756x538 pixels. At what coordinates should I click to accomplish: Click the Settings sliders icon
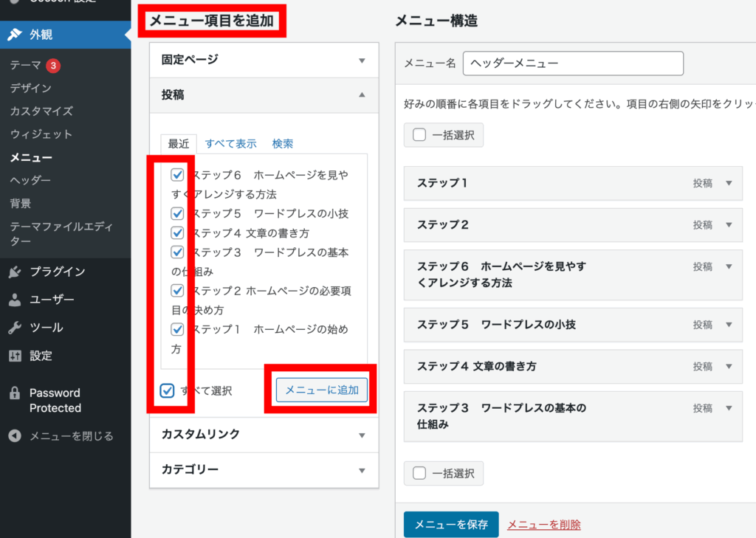(x=15, y=356)
